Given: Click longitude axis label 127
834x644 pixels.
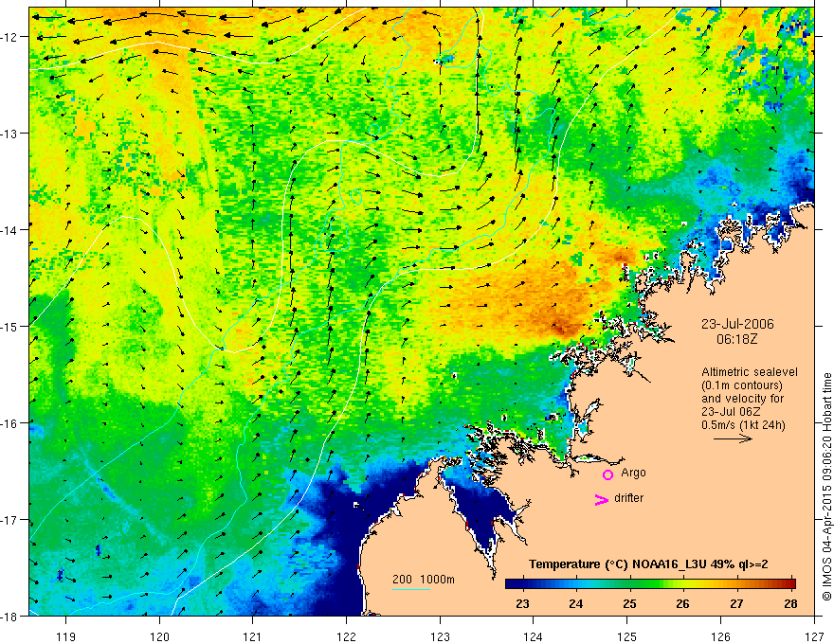Looking at the screenshot, I should pyautogui.click(x=814, y=636).
